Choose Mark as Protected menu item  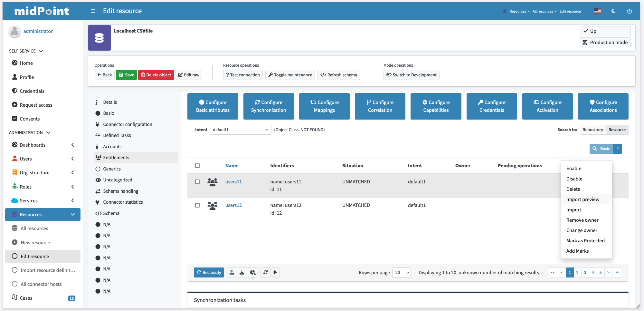[x=585, y=241]
